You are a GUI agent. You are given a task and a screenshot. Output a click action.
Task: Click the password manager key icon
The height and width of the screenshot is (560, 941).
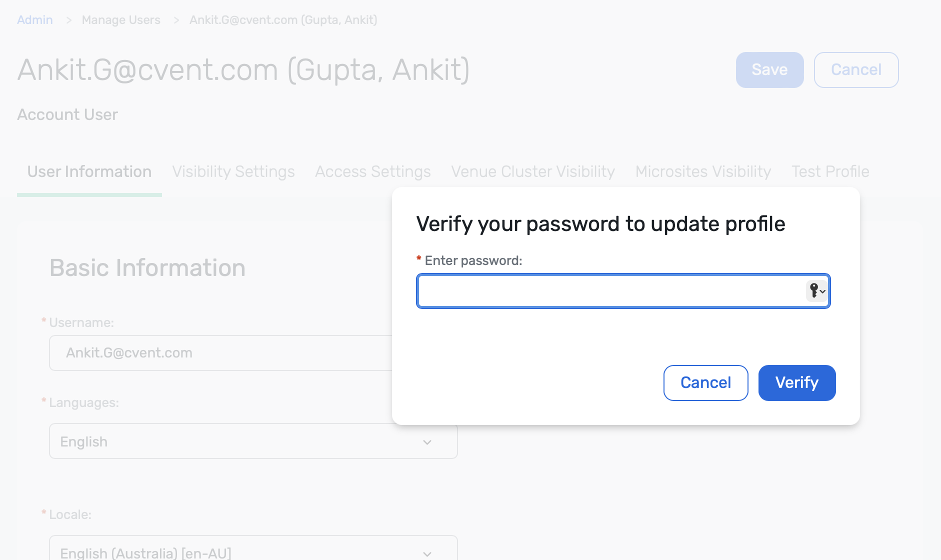817,290
